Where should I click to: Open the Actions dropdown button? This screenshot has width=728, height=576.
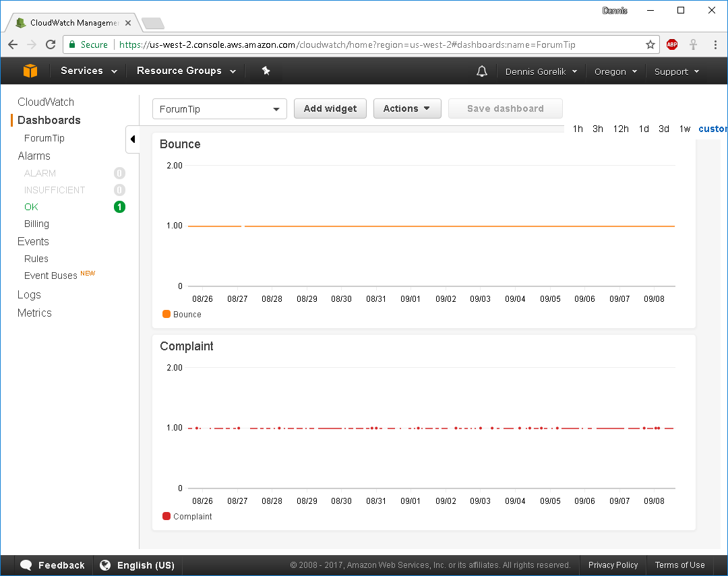click(x=407, y=108)
